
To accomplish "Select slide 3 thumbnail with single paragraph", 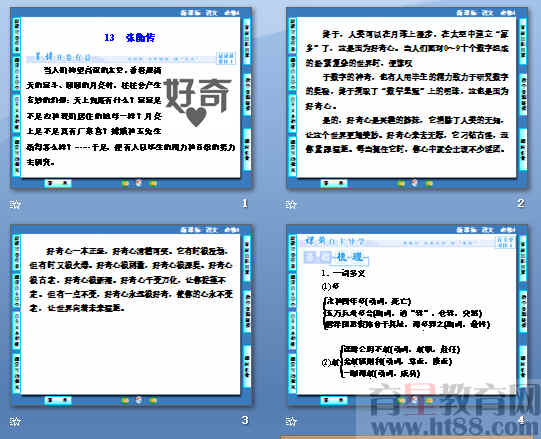I will click(x=131, y=315).
